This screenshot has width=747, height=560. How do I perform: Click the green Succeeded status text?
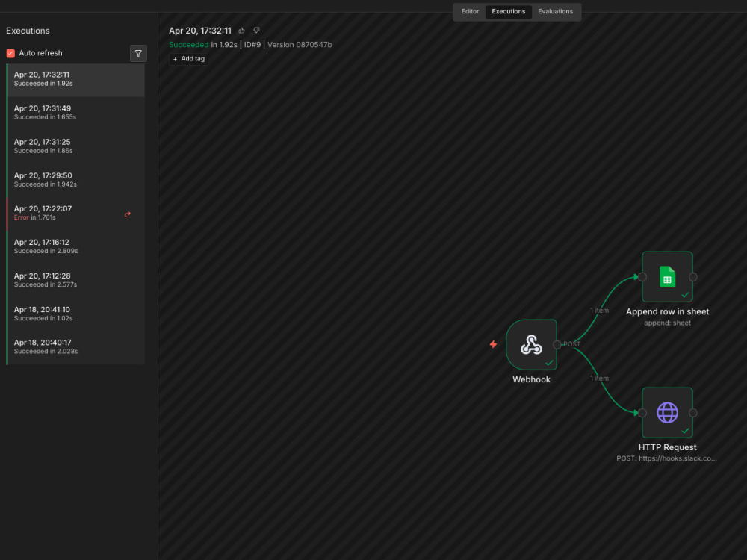(189, 44)
